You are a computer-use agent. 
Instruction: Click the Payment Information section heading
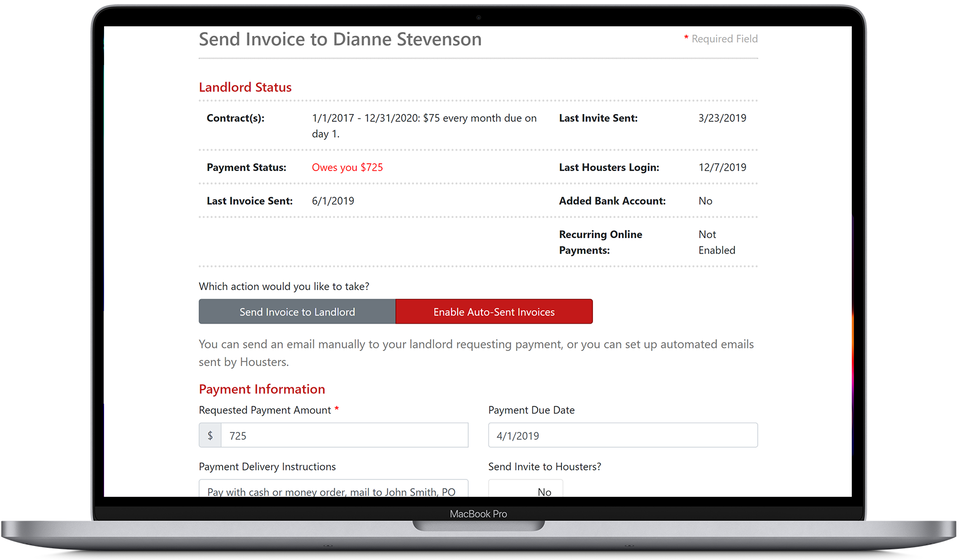tap(262, 389)
